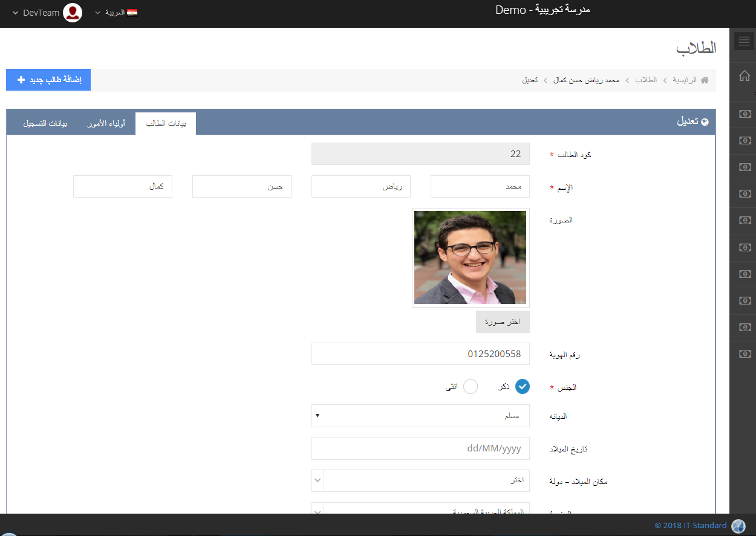
Task: Click the first money icon in sidebar
Action: point(745,114)
